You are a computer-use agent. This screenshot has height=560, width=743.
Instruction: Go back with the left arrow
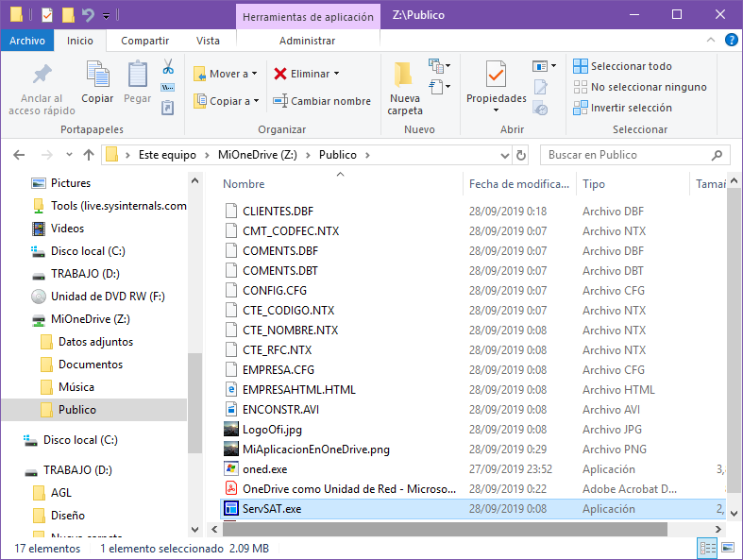coord(19,155)
